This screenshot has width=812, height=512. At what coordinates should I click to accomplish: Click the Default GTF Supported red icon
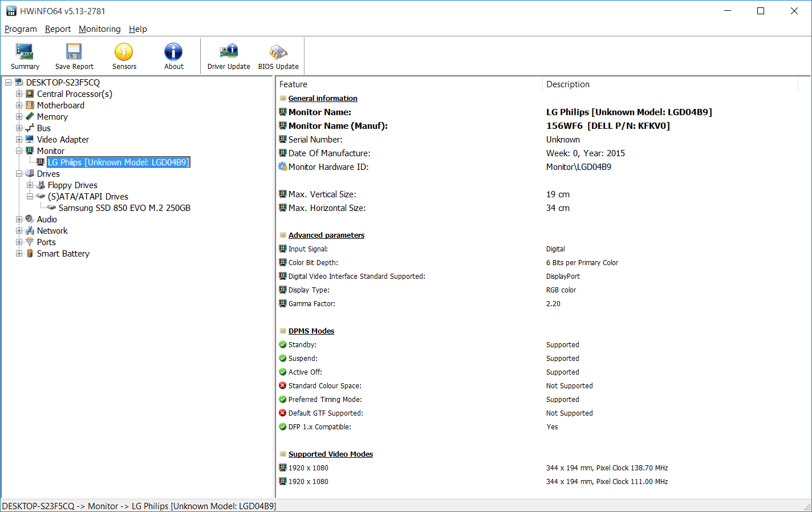pos(283,413)
